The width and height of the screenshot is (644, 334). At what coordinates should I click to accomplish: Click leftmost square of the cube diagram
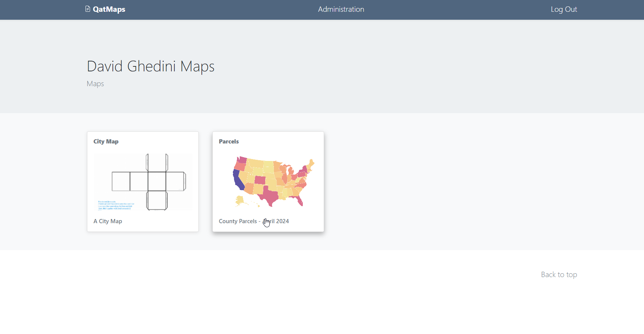click(121, 181)
